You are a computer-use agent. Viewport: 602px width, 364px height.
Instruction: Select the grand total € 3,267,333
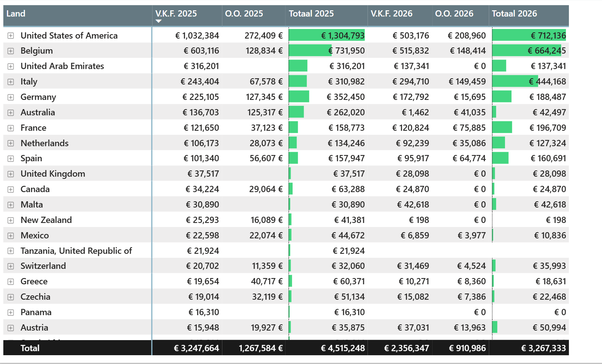click(x=544, y=348)
